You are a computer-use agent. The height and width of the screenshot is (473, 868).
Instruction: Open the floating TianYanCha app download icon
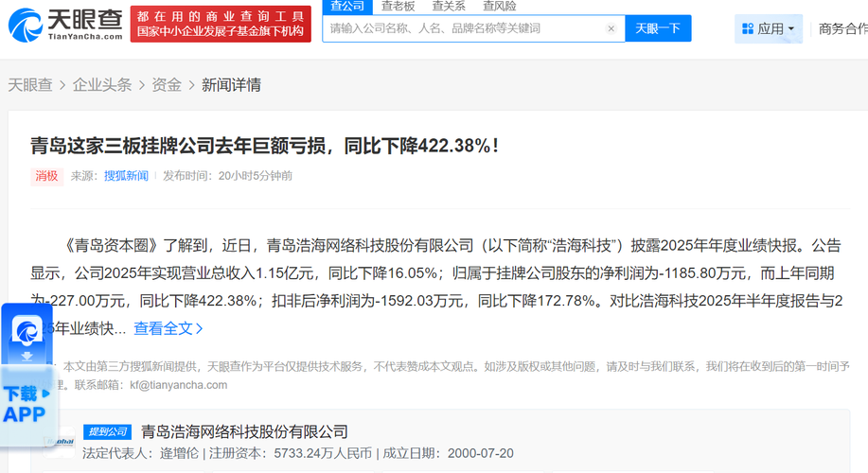tap(27, 332)
